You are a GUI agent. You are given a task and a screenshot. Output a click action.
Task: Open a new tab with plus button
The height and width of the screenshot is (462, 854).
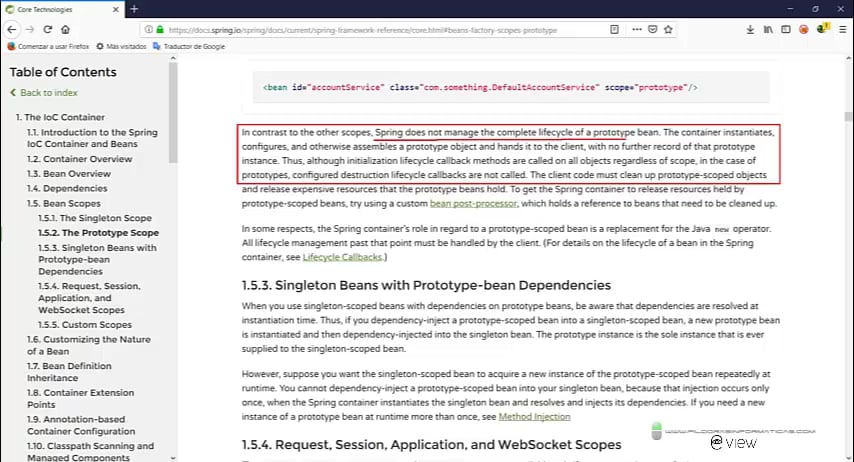tap(134, 9)
